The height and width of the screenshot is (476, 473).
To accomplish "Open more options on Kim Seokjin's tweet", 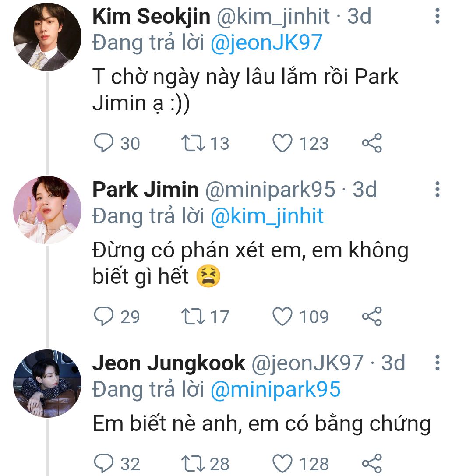I will click(x=437, y=17).
